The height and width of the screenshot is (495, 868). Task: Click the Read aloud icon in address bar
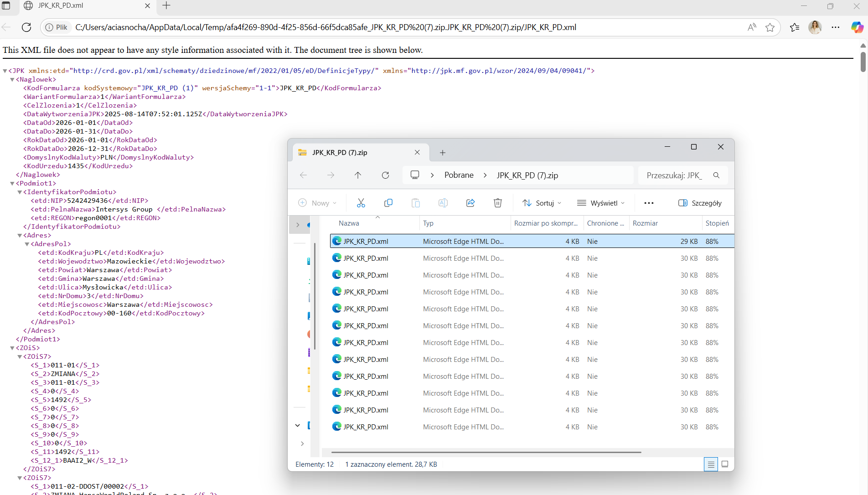click(752, 27)
